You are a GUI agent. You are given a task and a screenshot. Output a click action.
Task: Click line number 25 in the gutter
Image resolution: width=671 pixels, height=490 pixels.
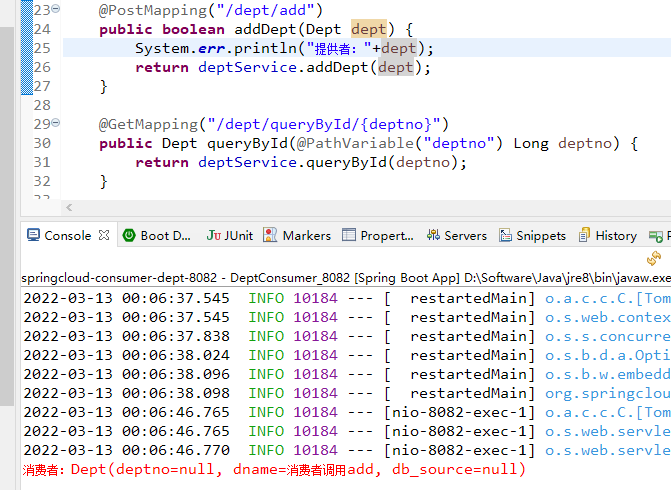[42, 48]
